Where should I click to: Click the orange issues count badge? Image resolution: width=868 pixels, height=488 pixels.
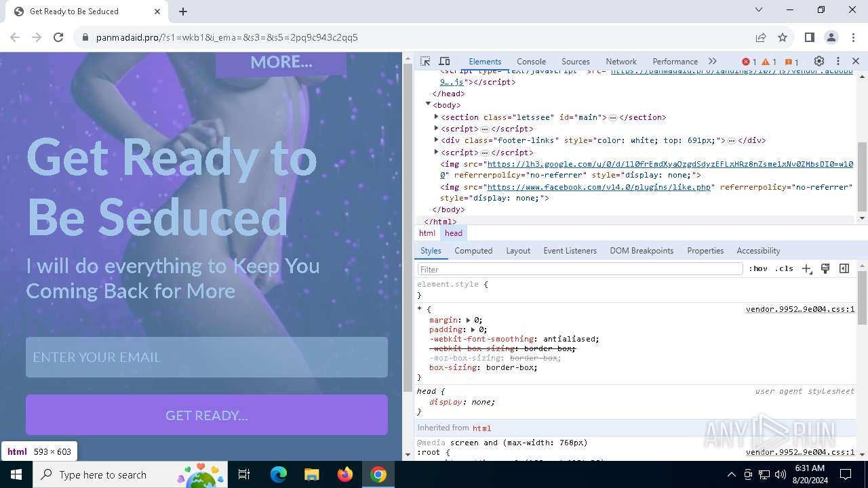(791, 62)
